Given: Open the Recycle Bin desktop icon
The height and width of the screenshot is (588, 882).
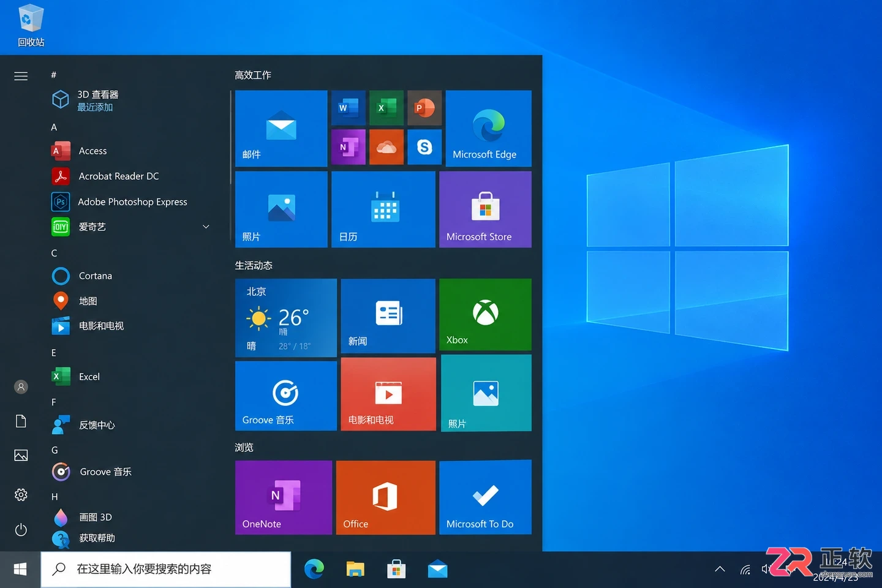Looking at the screenshot, I should (31, 26).
